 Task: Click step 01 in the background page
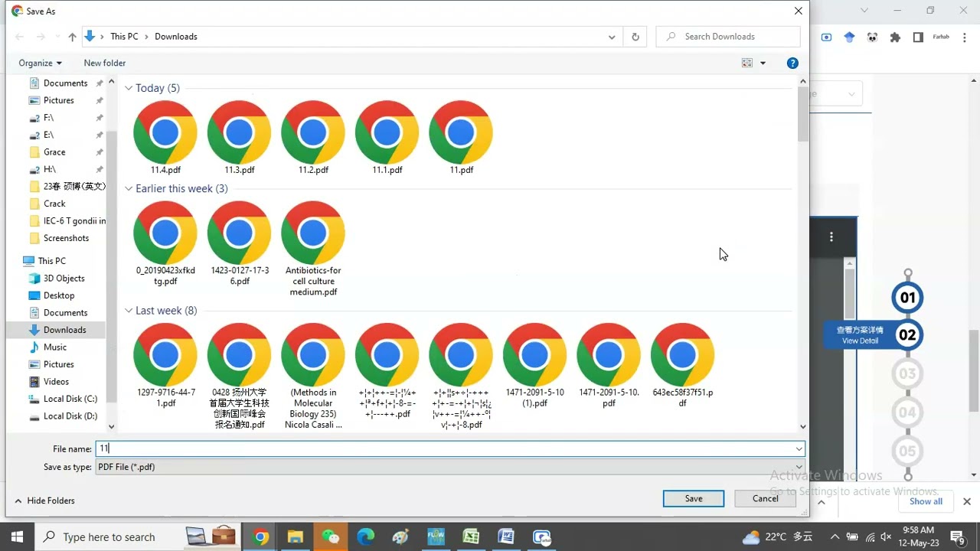pyautogui.click(x=907, y=298)
